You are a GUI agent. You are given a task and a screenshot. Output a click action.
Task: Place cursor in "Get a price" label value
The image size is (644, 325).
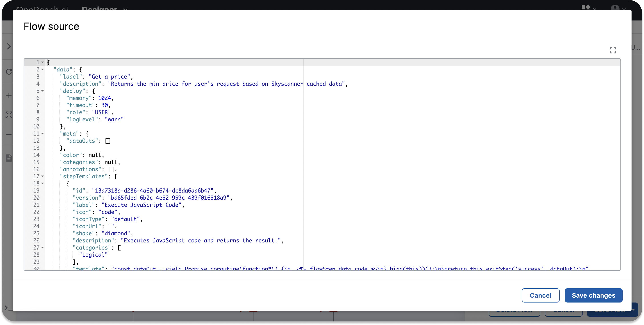[x=109, y=77]
